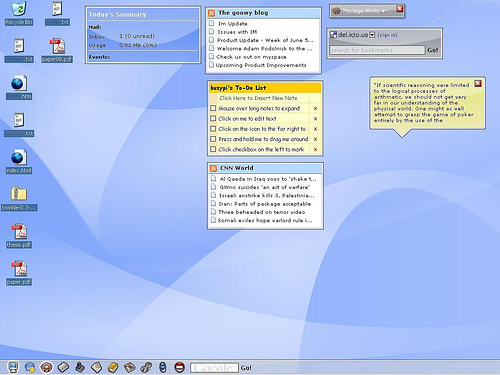Select the paper00.pdf desktop file
Screen dimensions: 500x375
click(x=57, y=50)
